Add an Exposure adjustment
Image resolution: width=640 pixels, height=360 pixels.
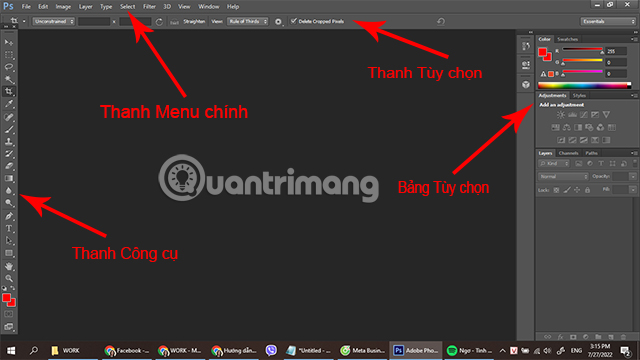click(595, 115)
